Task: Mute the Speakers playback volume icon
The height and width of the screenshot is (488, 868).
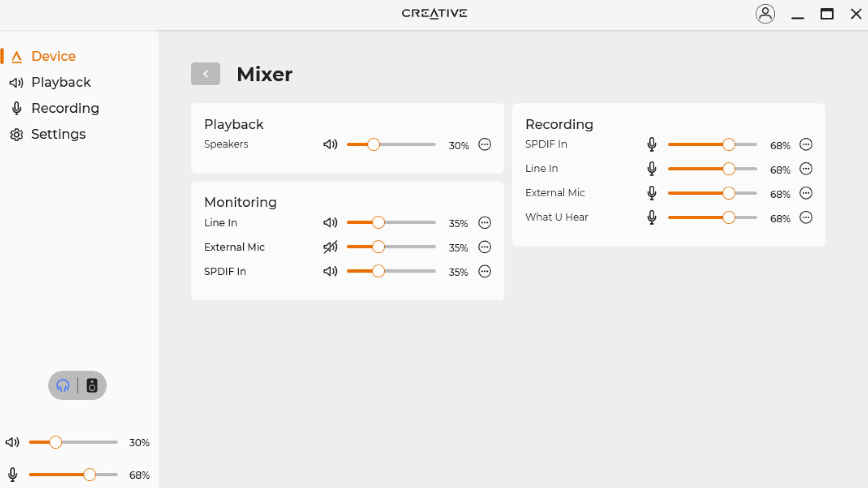Action: click(330, 145)
